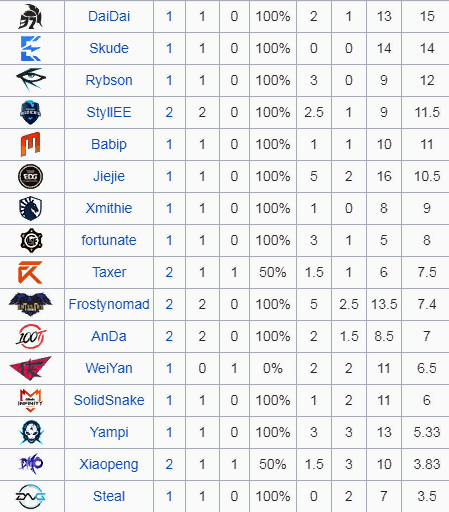Image resolution: width=449 pixels, height=512 pixels.
Task: Click the red Rakuten Monkey logo beside WeiYan
Action: [x=30, y=368]
